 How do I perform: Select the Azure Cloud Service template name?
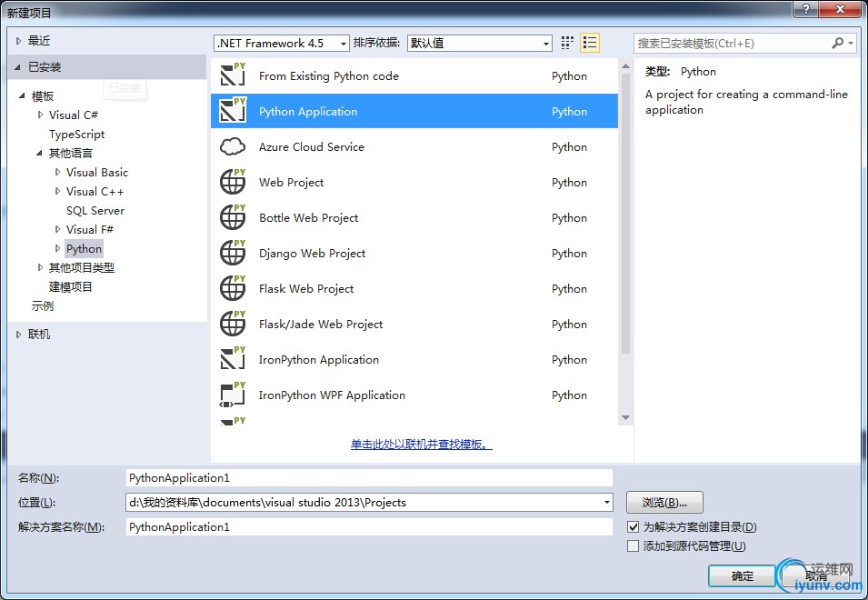pos(312,146)
